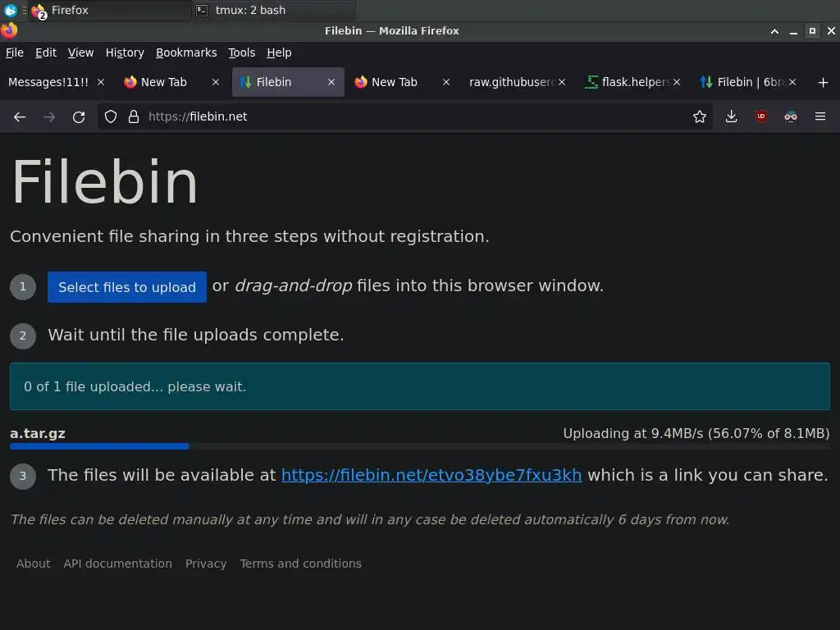The image size is (840, 630).
Task: Open a new browser tab
Action: pyautogui.click(x=824, y=83)
